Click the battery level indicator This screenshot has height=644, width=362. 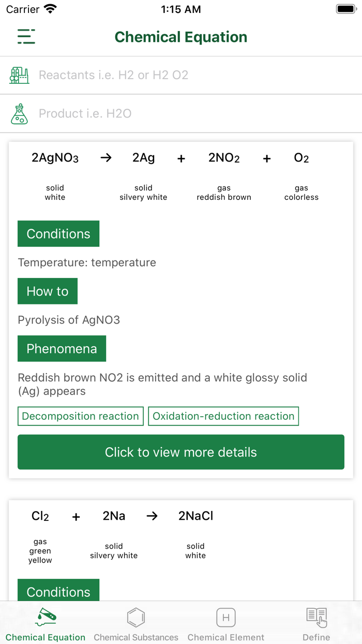tap(345, 8)
